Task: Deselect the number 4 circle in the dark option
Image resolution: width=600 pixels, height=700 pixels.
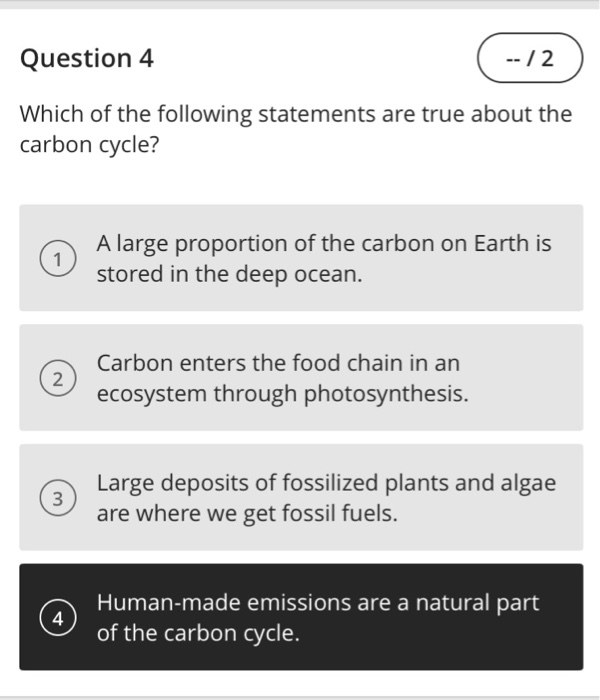Action: click(x=58, y=618)
